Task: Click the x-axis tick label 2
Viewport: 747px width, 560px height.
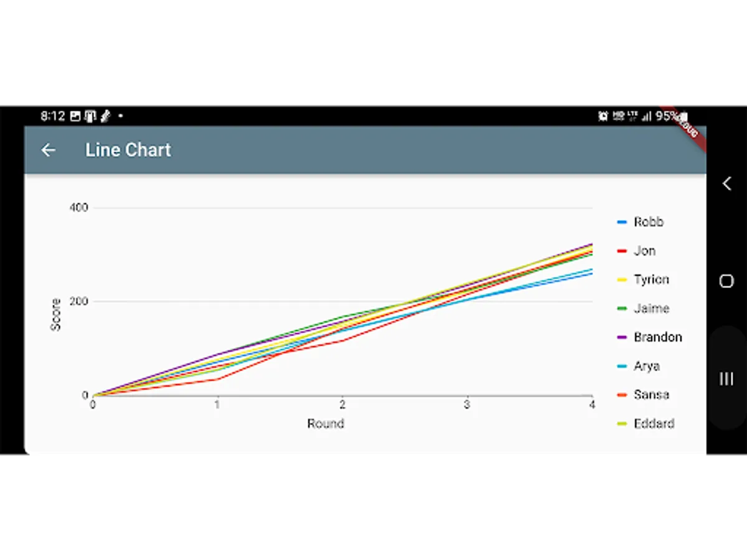Action: [342, 405]
